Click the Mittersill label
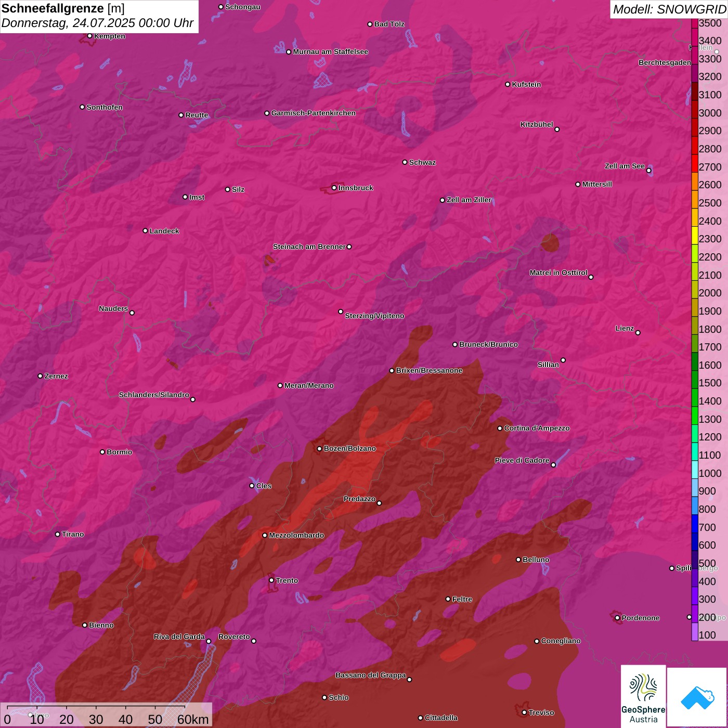Viewport: 728px width, 728px height. [597, 184]
